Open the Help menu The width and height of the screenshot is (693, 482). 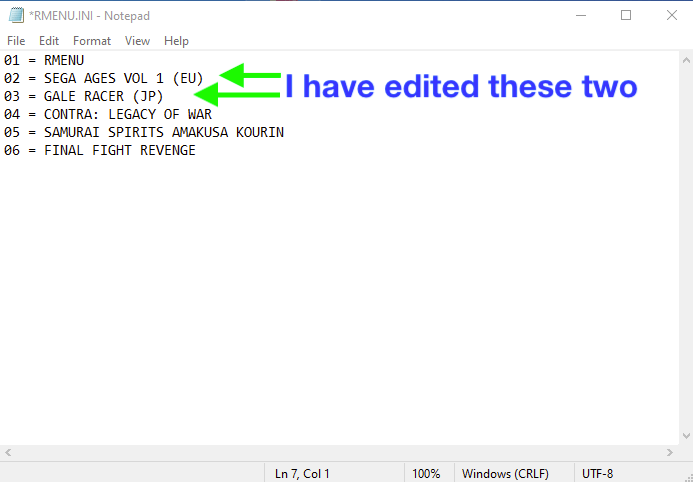(x=176, y=41)
